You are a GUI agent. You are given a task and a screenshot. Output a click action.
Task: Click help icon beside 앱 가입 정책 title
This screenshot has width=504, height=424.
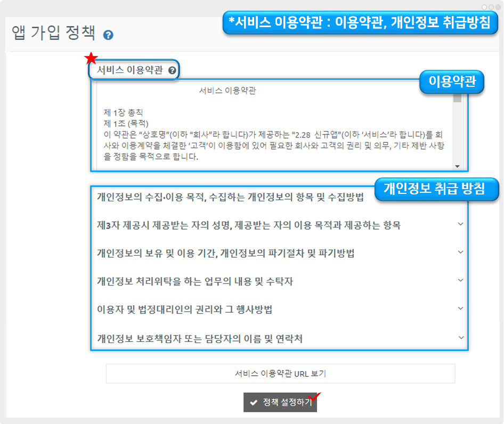tap(109, 36)
